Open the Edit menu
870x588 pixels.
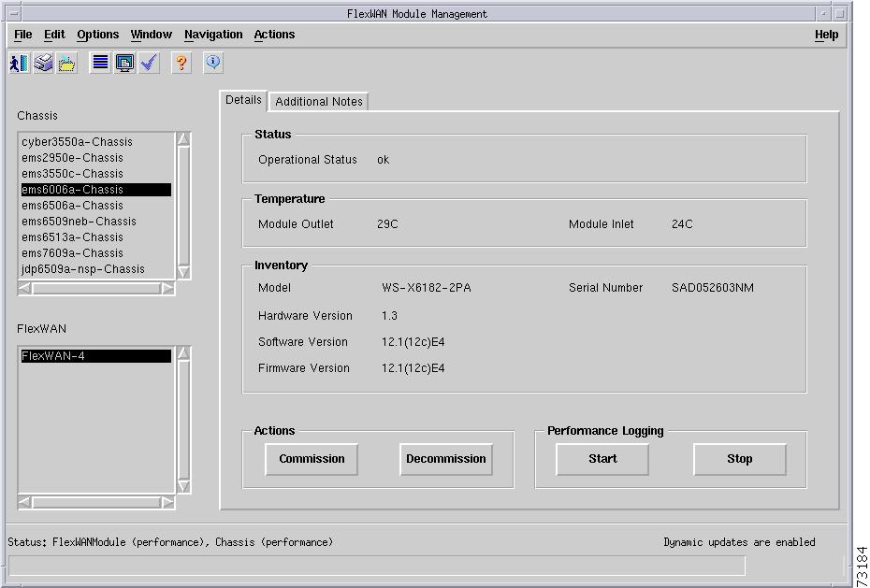point(54,35)
